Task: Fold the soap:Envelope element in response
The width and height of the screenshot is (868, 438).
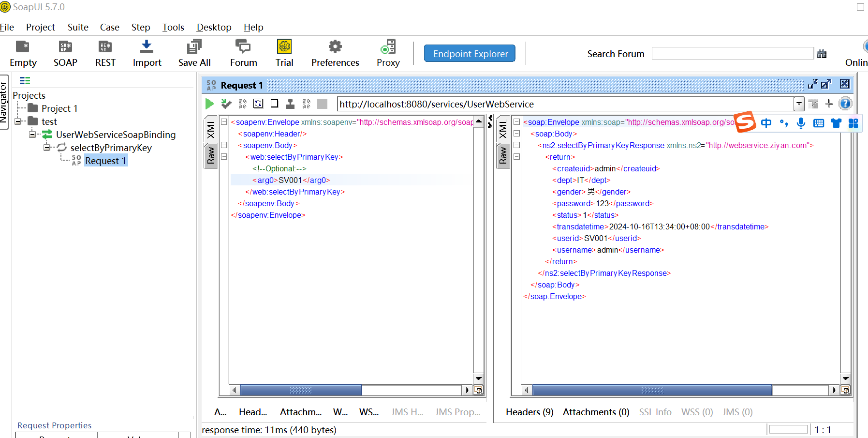Action: (516, 122)
